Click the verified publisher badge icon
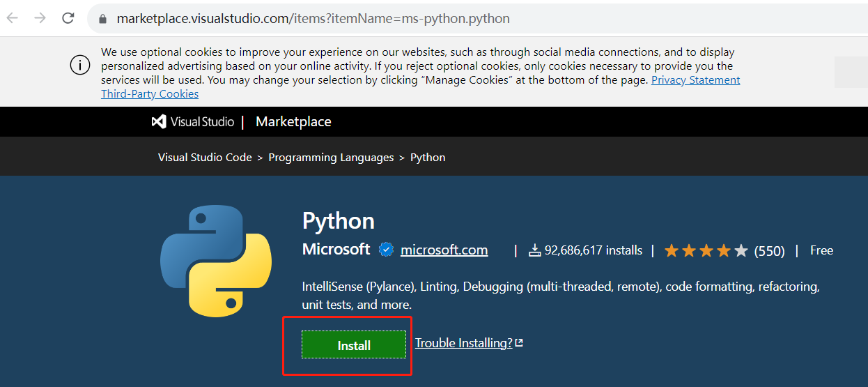This screenshot has height=387, width=868. [386, 250]
